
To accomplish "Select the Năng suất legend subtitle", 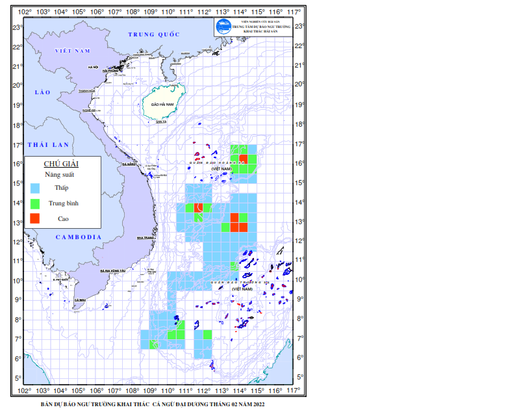I will click(59, 175).
